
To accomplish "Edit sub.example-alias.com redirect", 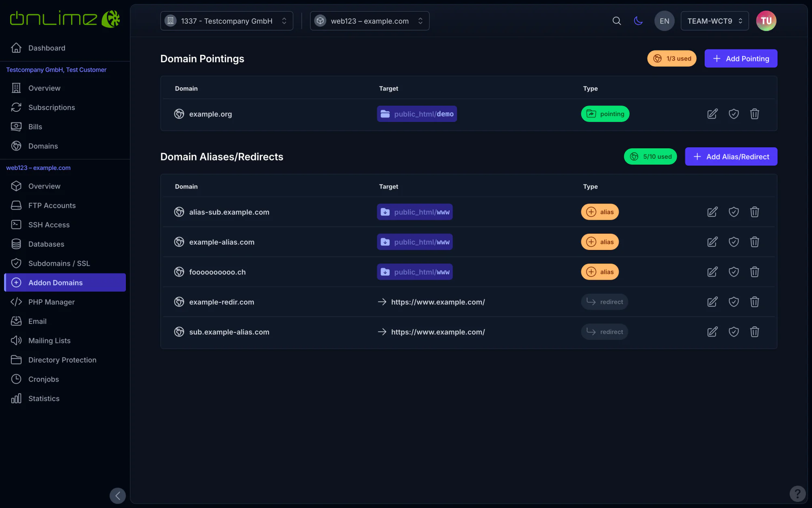I will (x=713, y=332).
